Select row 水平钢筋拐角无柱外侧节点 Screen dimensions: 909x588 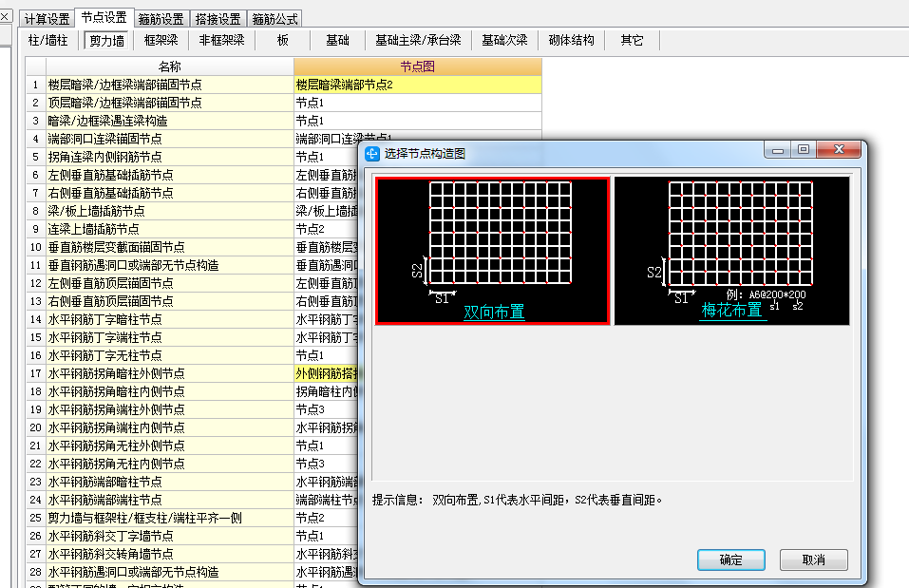(x=169, y=446)
